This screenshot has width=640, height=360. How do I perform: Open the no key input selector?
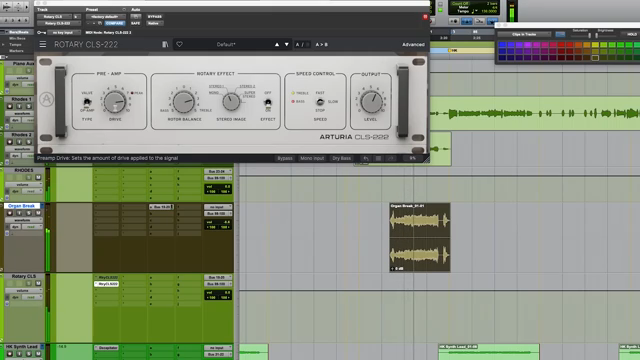point(63,32)
